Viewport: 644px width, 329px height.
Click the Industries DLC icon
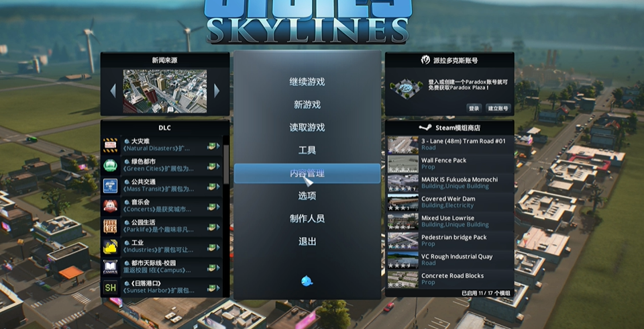point(110,247)
